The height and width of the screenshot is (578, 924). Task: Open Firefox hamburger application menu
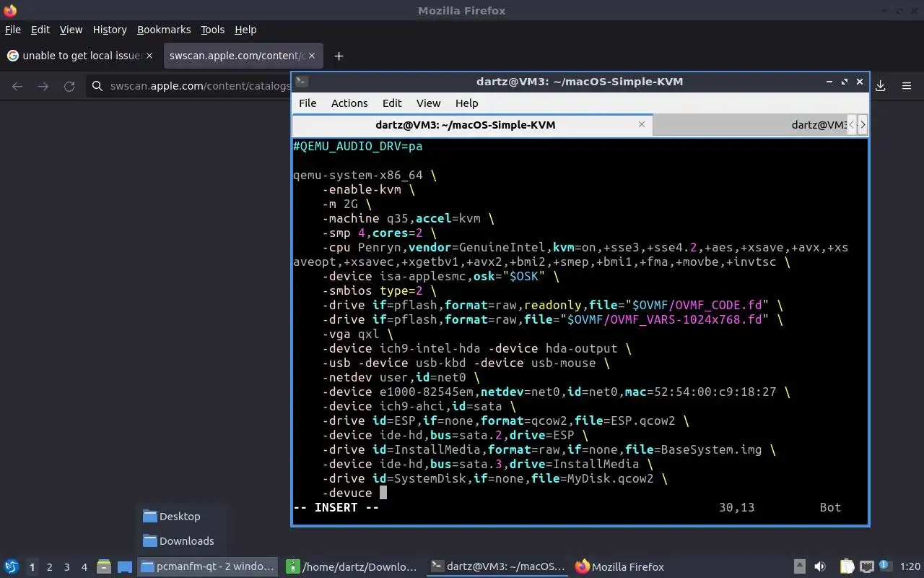pos(907,86)
